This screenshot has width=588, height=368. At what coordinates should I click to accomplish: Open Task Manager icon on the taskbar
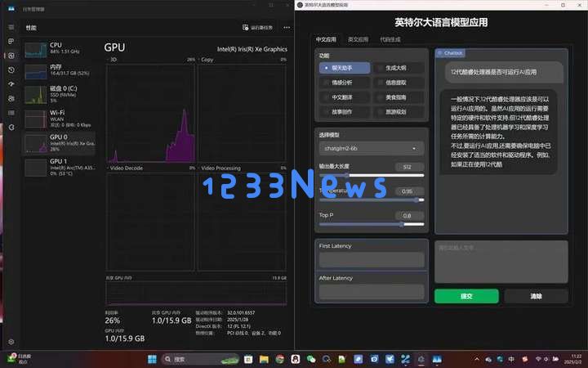click(437, 359)
